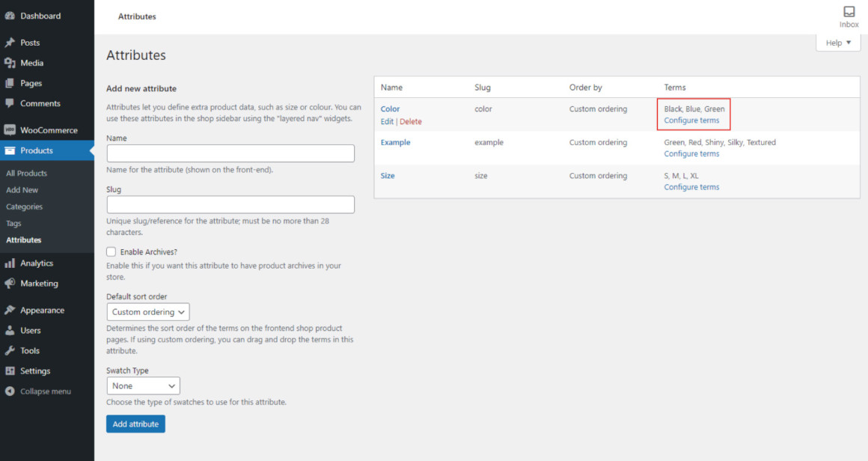This screenshot has height=461, width=868.
Task: Open the Marketing menu item
Action: (x=40, y=283)
